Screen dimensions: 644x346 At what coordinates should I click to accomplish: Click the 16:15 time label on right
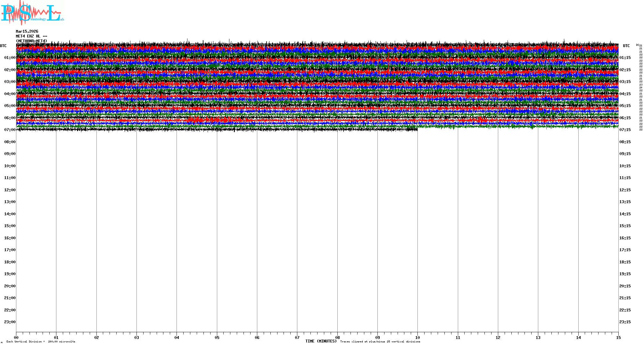point(625,238)
